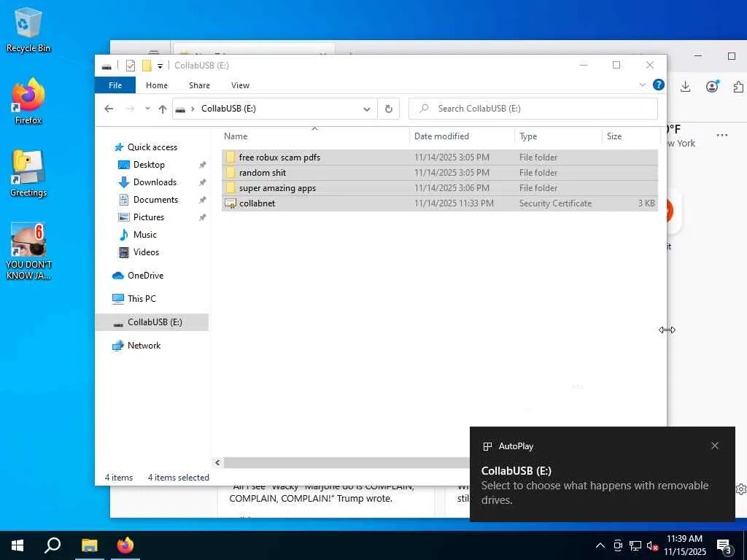Open Windows taskbar search
Image resolution: width=747 pixels, height=560 pixels.
tap(53, 545)
